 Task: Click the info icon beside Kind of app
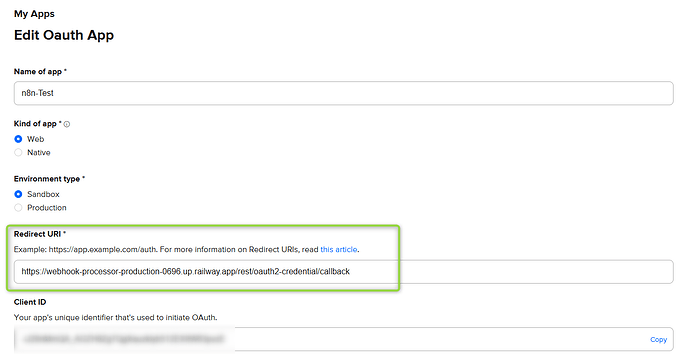coord(67,125)
